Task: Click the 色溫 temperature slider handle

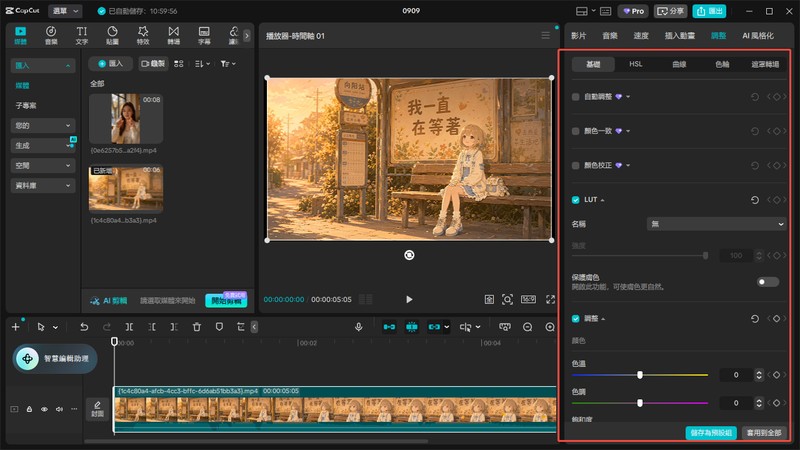Action: coord(640,375)
